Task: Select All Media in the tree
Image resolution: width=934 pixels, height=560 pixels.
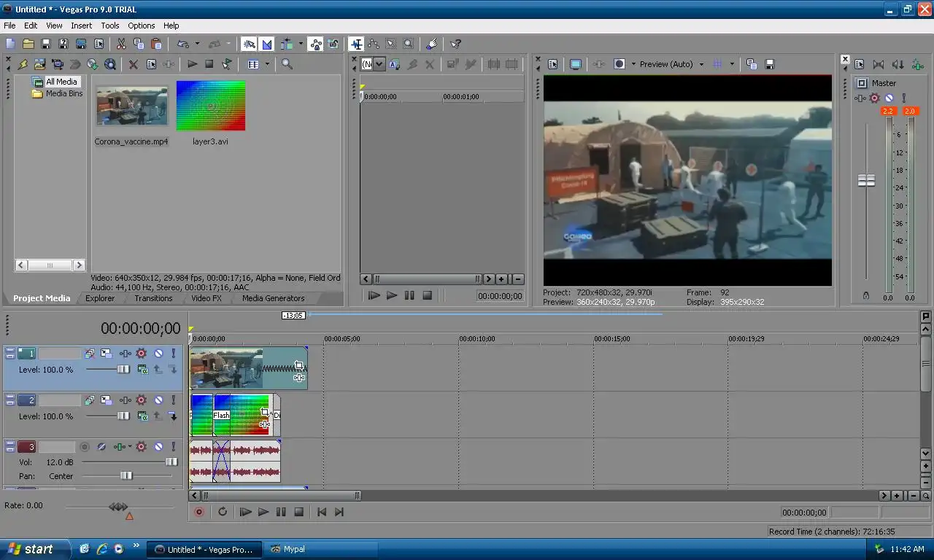Action: pos(61,82)
